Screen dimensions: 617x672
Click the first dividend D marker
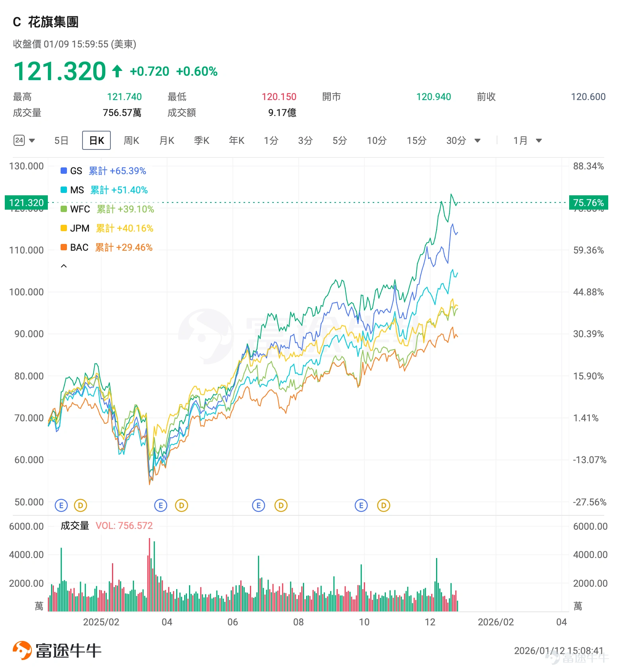tap(81, 505)
